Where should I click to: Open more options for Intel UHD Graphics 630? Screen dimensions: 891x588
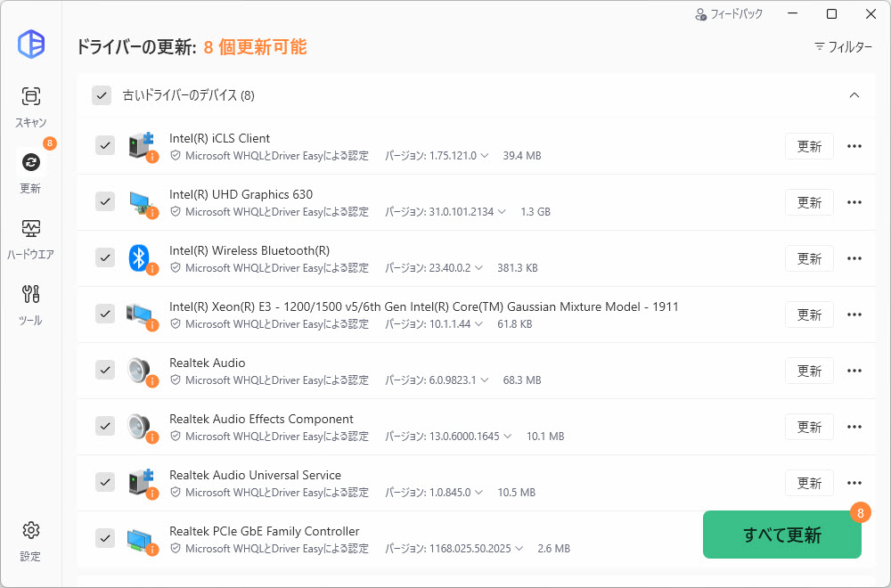(854, 203)
